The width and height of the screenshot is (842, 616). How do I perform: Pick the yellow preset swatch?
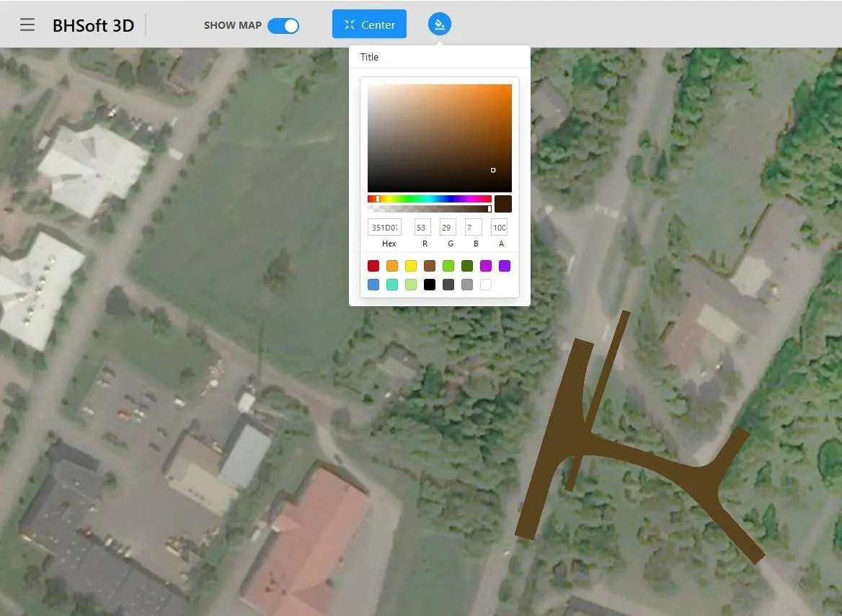click(411, 266)
